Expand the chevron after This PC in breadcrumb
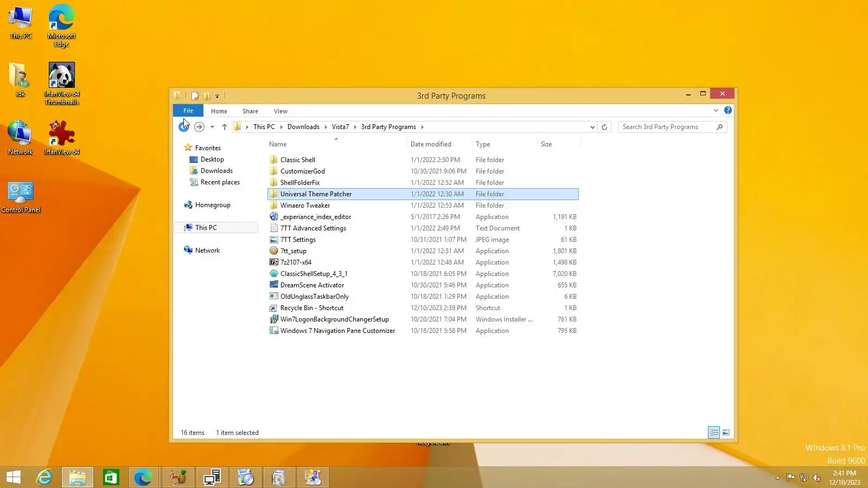The height and width of the screenshot is (488, 868). tap(282, 127)
